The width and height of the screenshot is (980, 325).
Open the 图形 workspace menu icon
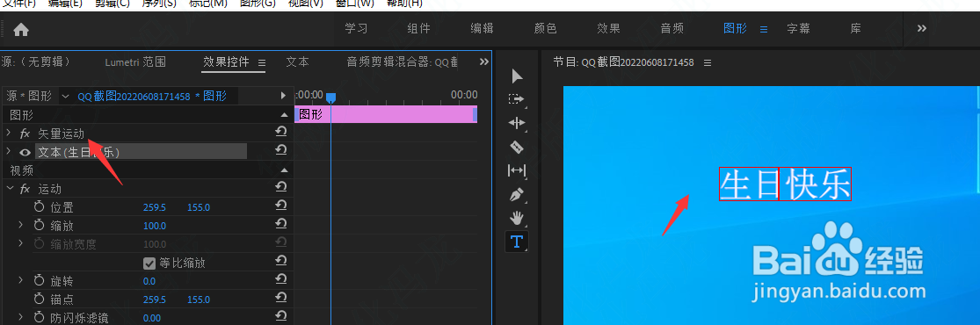click(x=763, y=29)
